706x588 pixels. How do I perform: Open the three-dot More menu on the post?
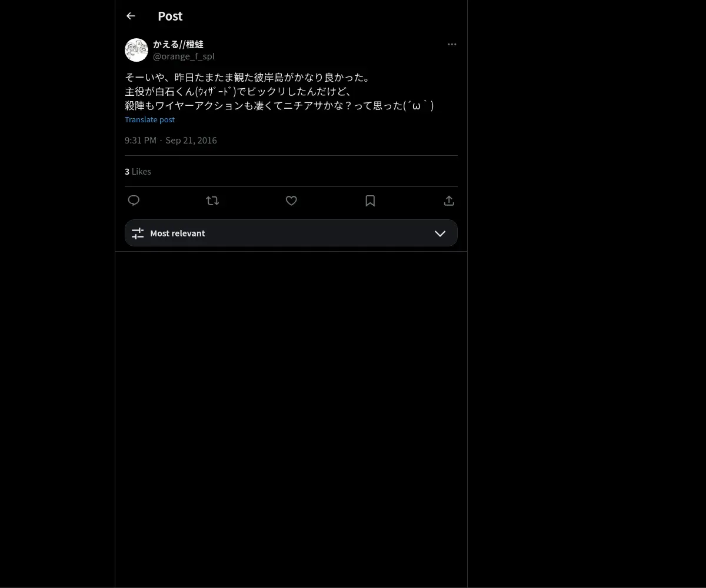click(x=452, y=44)
